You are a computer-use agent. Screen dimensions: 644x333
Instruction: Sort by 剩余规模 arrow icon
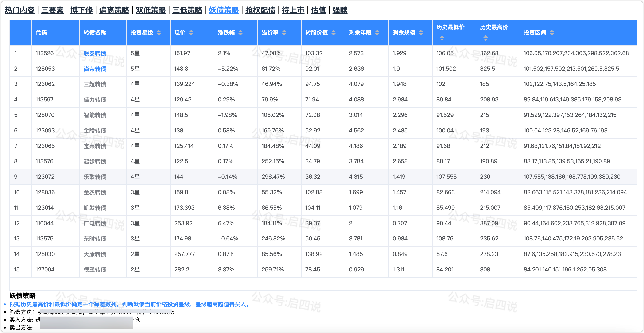coord(421,33)
